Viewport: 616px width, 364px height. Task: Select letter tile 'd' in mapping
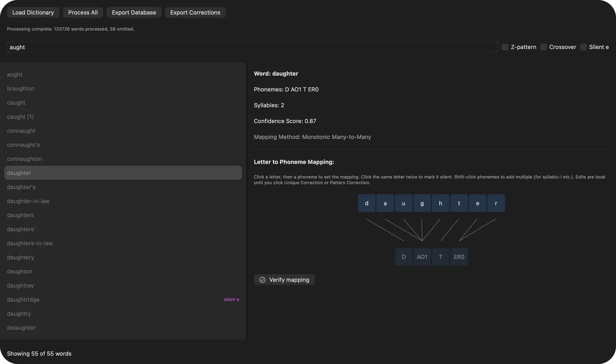(x=367, y=203)
